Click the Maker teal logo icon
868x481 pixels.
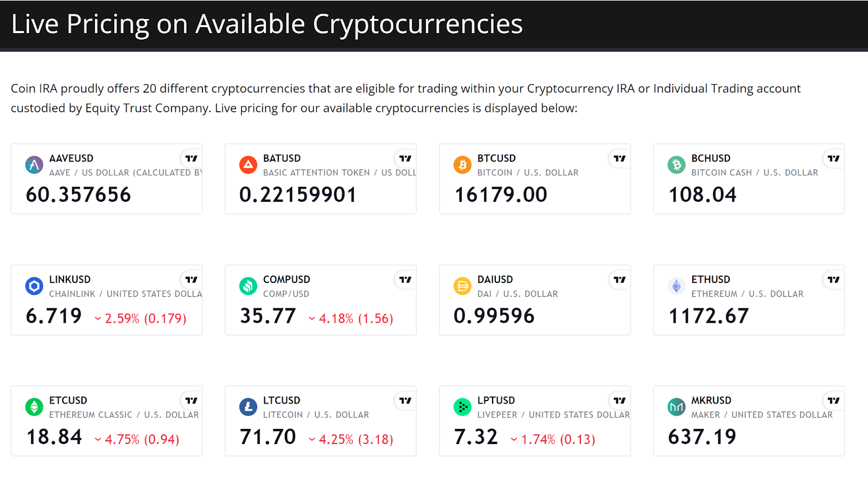(x=676, y=407)
